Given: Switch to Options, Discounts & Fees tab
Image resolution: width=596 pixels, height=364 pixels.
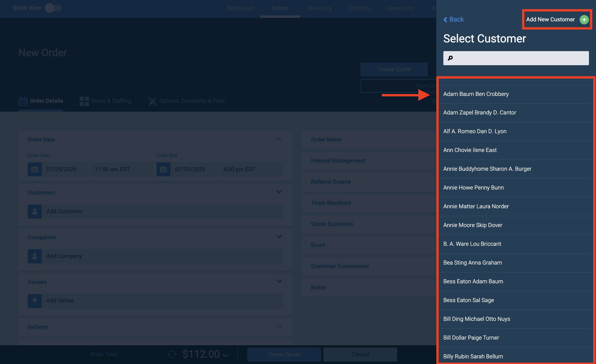Looking at the screenshot, I should tap(186, 101).
